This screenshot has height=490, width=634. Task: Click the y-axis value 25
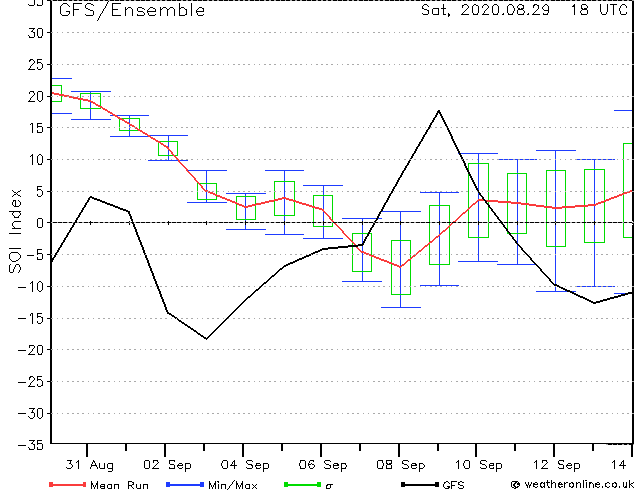pyautogui.click(x=36, y=64)
